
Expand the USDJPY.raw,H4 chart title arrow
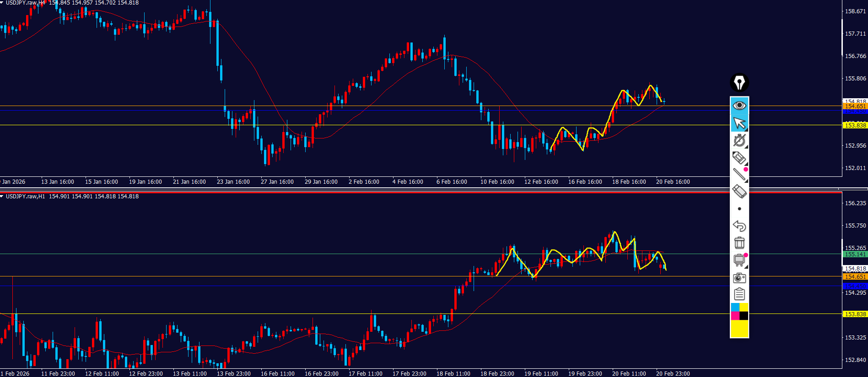coord(2,3)
